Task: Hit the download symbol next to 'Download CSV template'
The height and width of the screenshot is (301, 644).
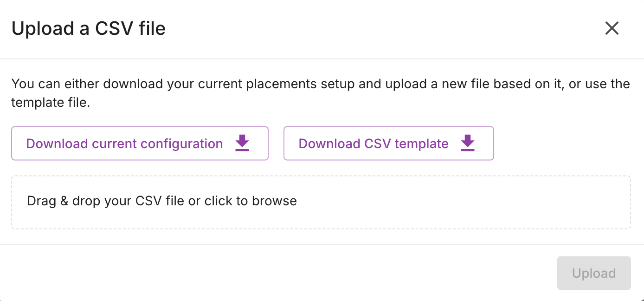Action: coord(467,144)
